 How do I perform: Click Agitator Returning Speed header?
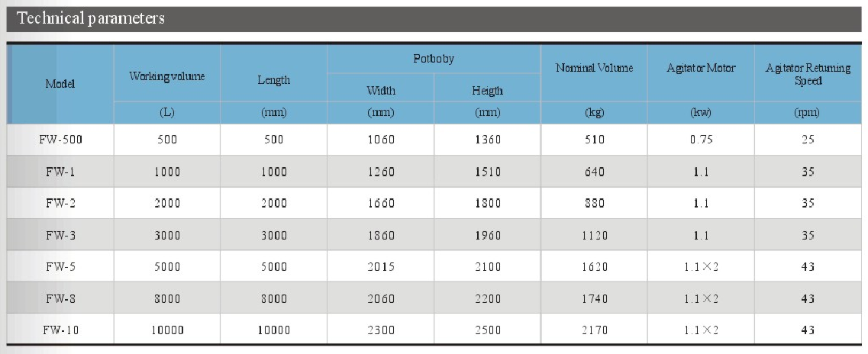[x=808, y=73]
